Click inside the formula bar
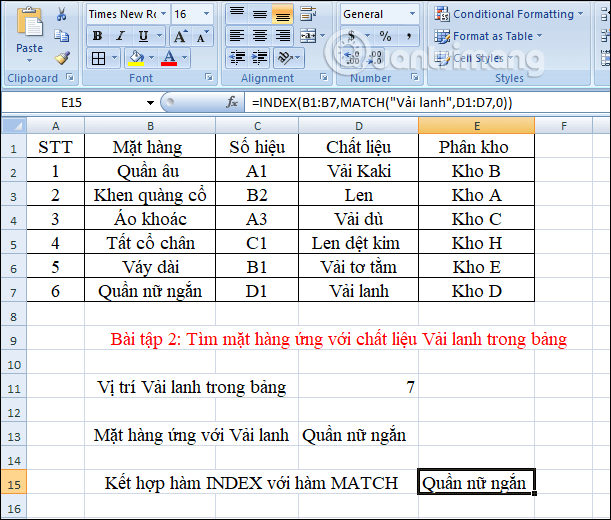The height and width of the screenshot is (520, 611). pos(427,103)
